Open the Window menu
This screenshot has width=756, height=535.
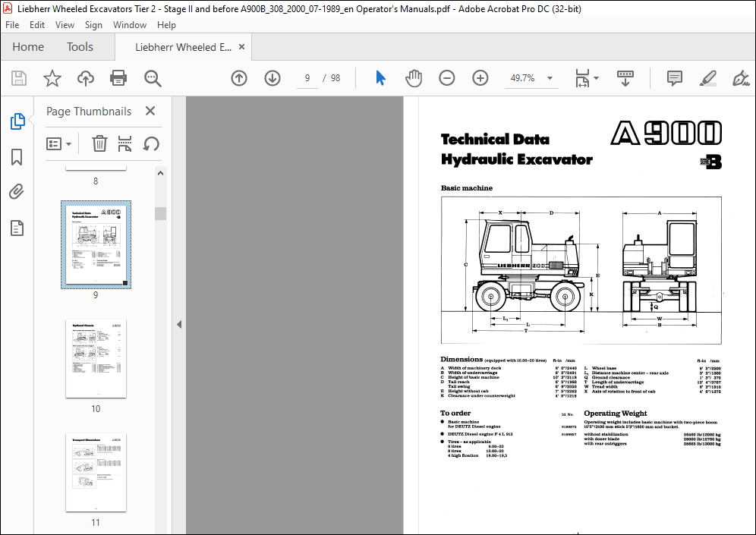click(130, 25)
